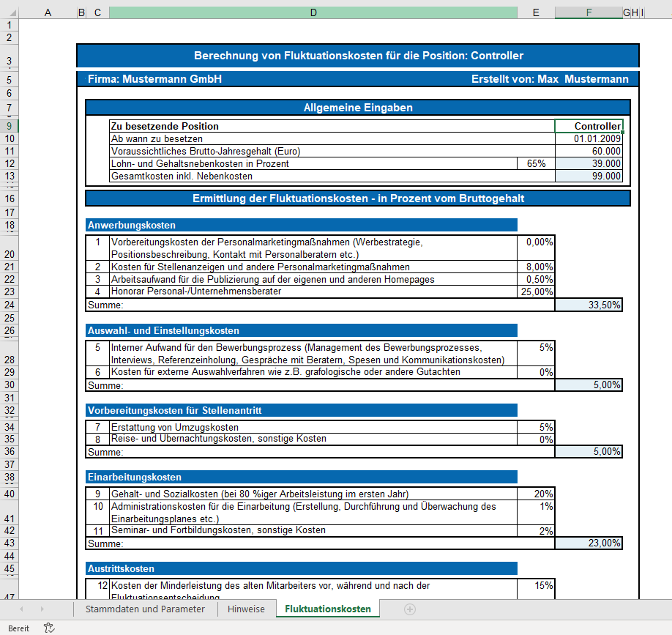Screen dimensions: 672x635
Task: Select row 9 header
Action: pos(10,126)
